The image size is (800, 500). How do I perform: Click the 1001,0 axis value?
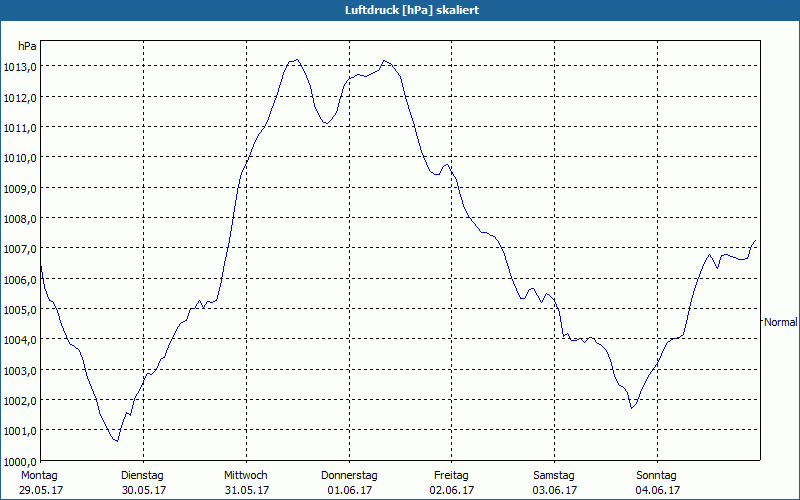(x=19, y=431)
